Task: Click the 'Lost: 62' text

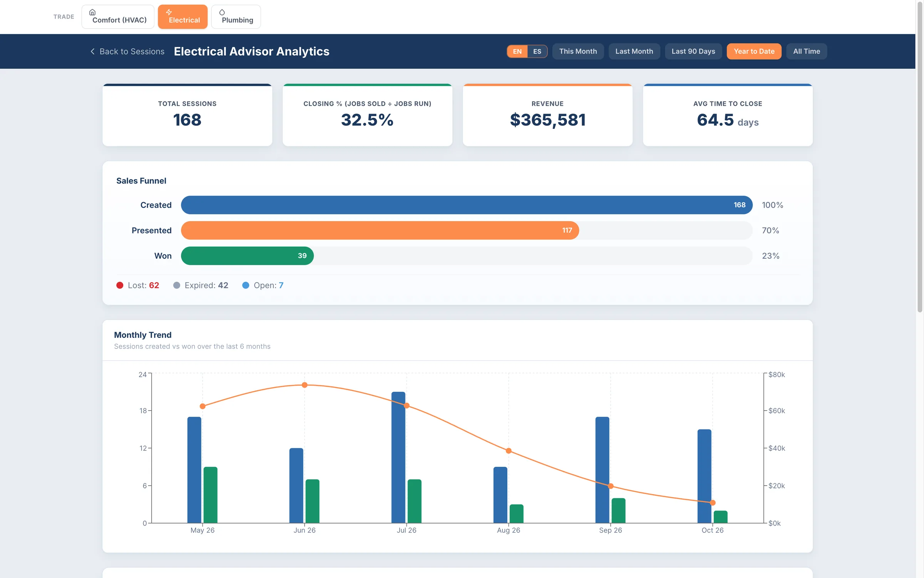Action: click(143, 285)
